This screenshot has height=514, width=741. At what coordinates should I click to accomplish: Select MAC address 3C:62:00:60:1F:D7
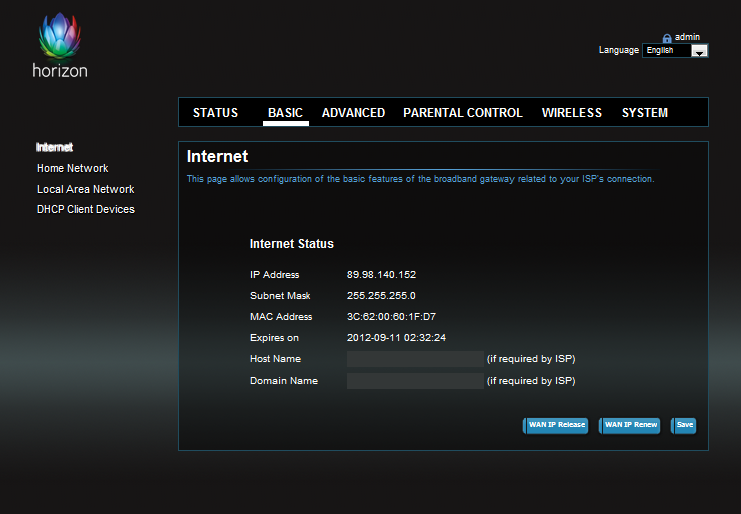click(x=391, y=317)
